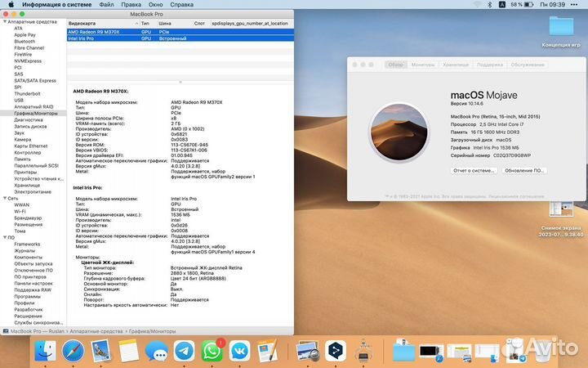Select Wi-Fi under Сеть
Screen dimensions: 588x368
[20, 212]
